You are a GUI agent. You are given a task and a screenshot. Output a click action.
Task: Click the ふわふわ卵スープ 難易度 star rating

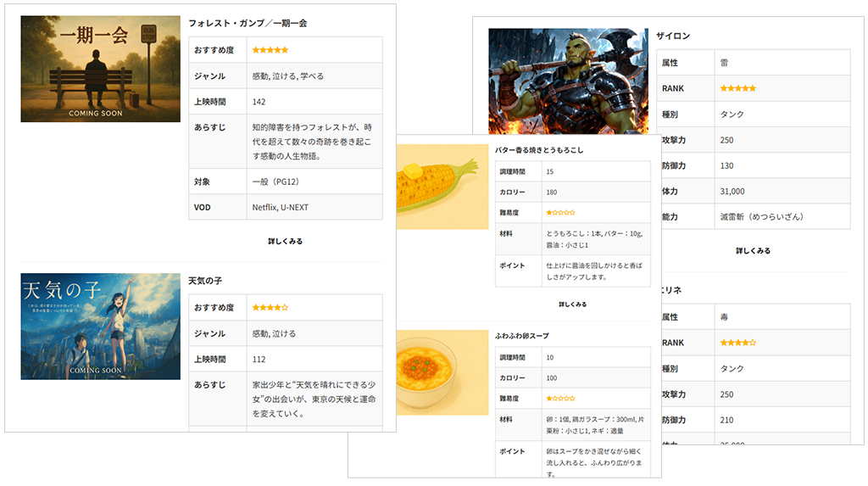pyautogui.click(x=560, y=398)
